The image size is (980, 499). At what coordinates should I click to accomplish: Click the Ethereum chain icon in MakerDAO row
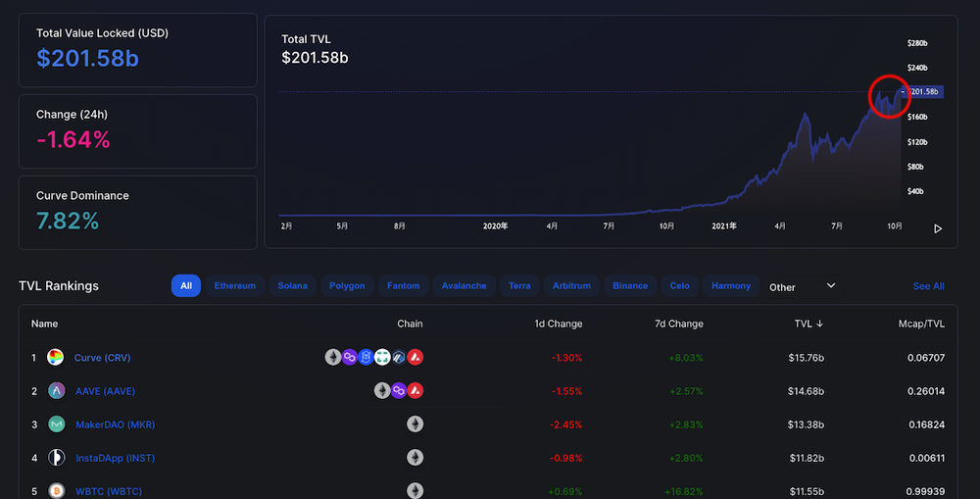click(x=415, y=424)
